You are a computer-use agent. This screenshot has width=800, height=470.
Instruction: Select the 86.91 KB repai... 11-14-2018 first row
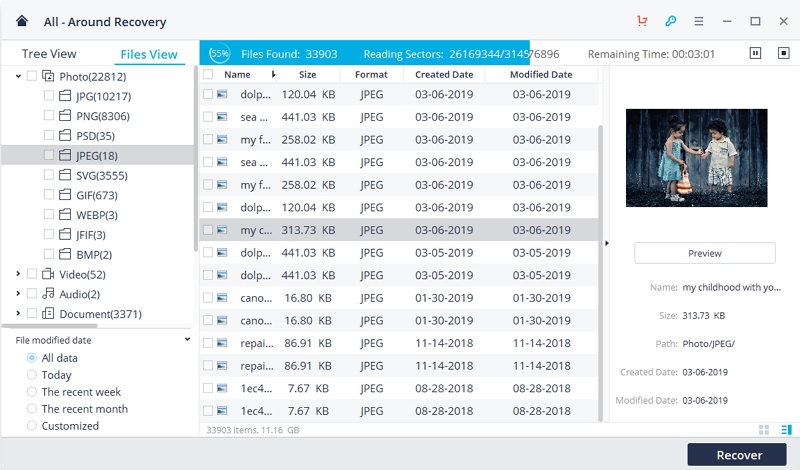[398, 343]
